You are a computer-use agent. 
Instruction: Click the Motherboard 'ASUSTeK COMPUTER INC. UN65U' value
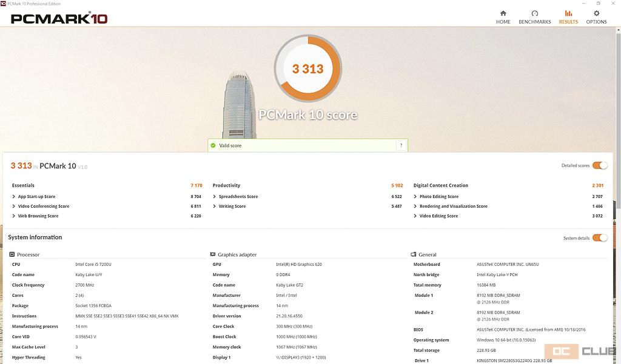click(508, 264)
